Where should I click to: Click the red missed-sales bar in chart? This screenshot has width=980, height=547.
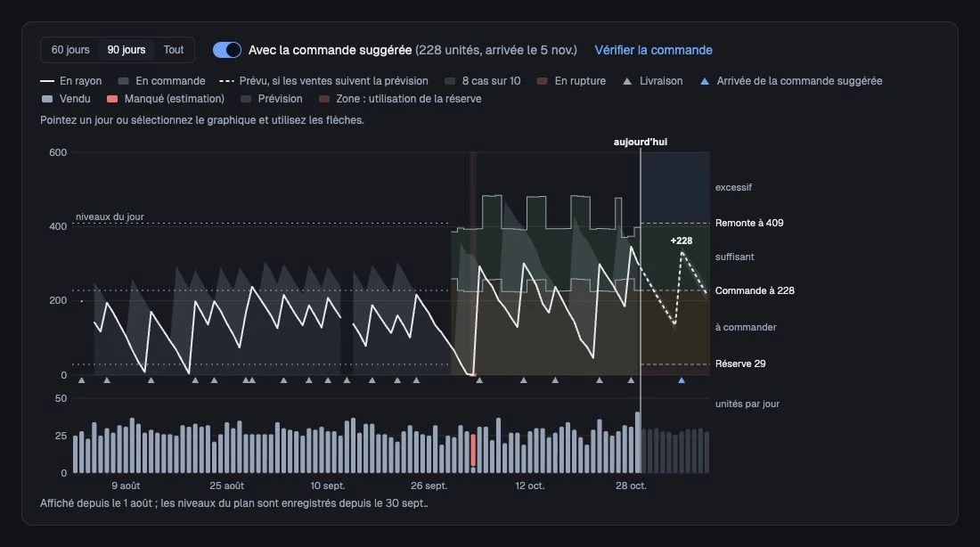click(473, 450)
